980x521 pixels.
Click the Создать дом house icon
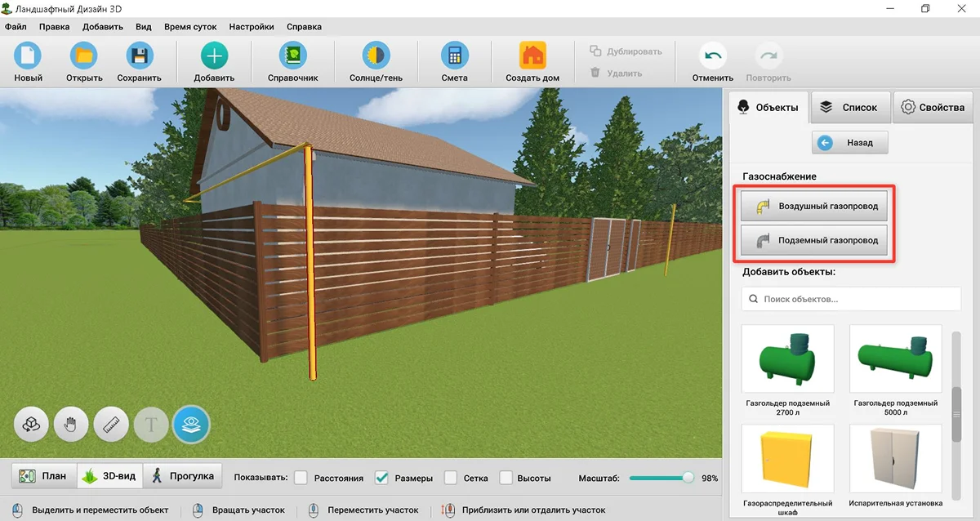532,56
